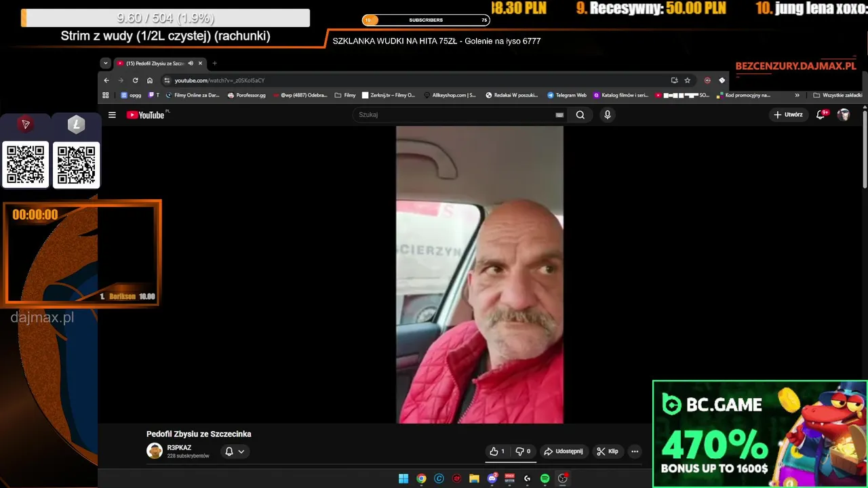The width and height of the screenshot is (868, 488).
Task: Open the opgg bookmark
Action: (131, 96)
